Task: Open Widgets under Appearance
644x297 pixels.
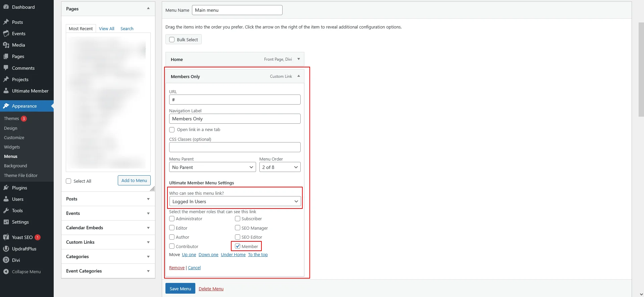Action: 12,147
